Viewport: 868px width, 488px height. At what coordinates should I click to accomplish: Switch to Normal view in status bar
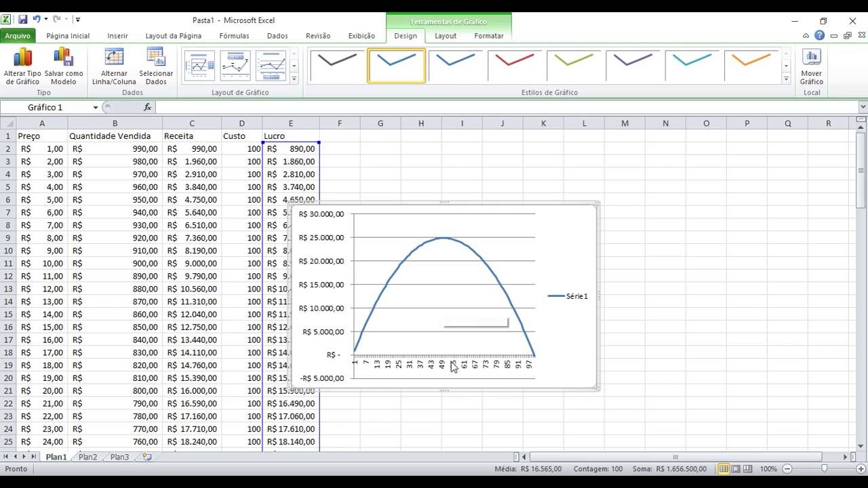724,469
